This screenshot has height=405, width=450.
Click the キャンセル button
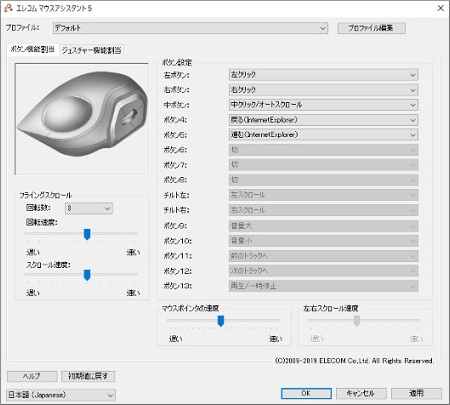(x=361, y=393)
